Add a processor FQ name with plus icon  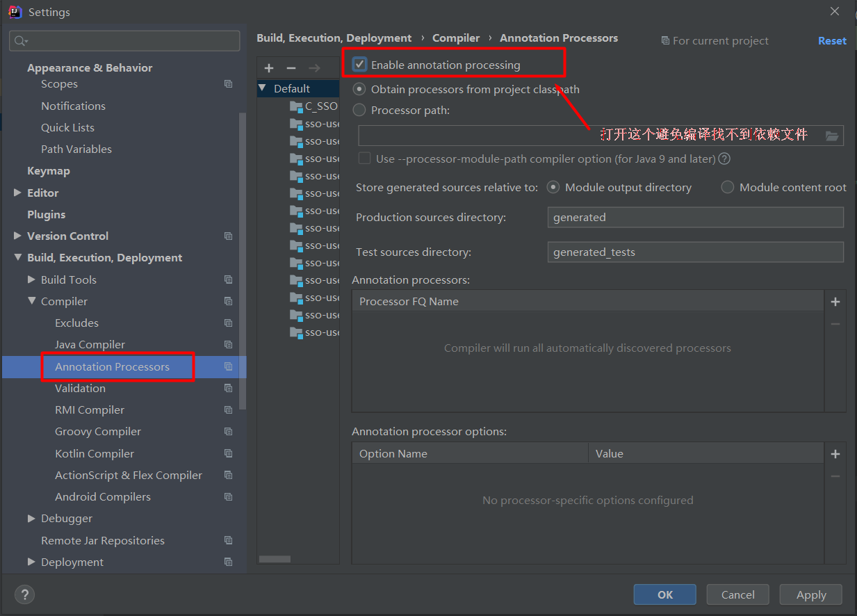835,302
